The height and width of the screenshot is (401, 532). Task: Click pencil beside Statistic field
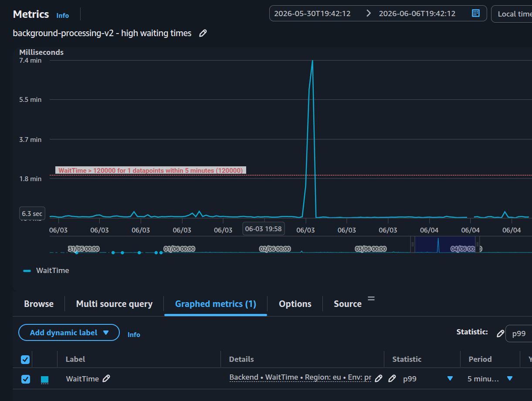click(x=501, y=334)
